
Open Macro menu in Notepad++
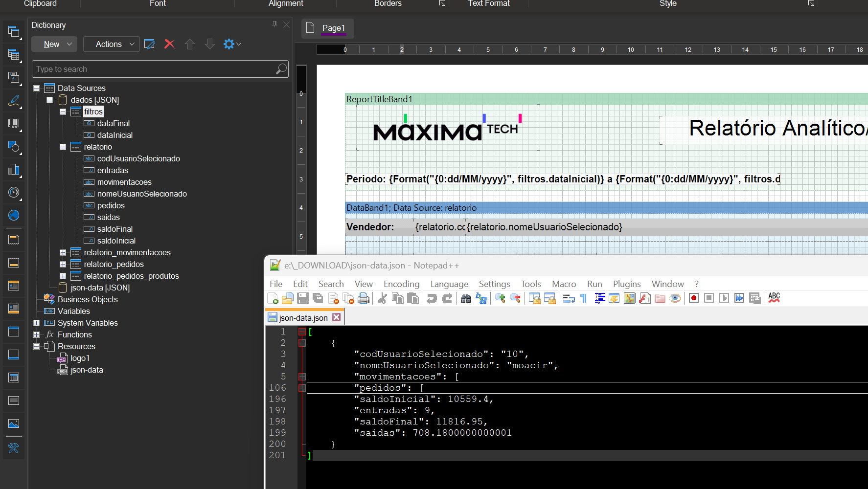click(x=564, y=284)
